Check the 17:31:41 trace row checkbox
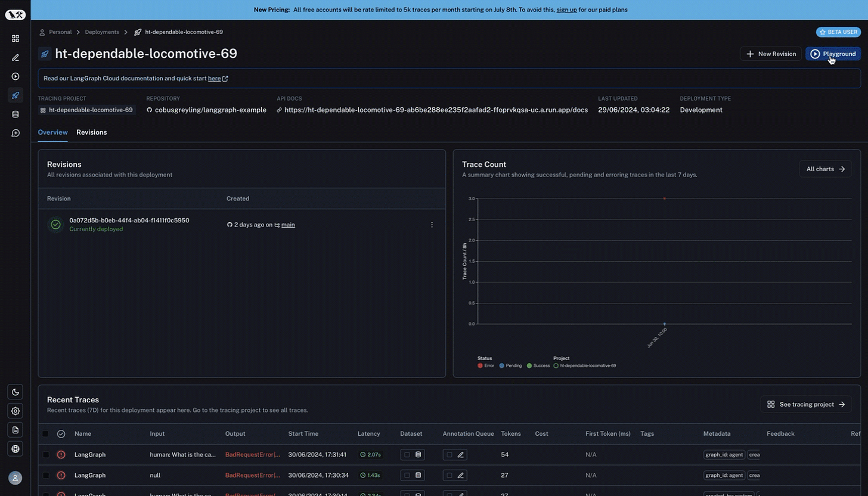 [46, 455]
